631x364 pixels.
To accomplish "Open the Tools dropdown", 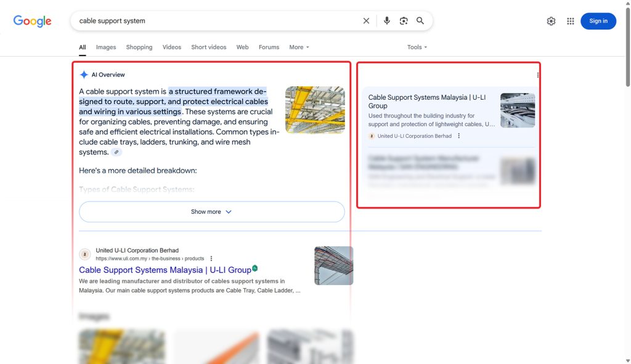I will coord(417,47).
